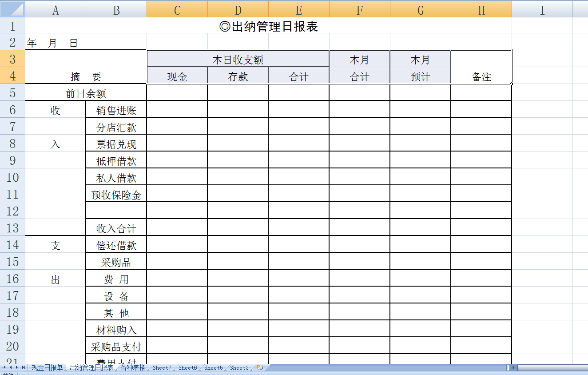The image size is (588, 375).
Task: Select the 出 cell in column A
Action: pyautogui.click(x=56, y=279)
